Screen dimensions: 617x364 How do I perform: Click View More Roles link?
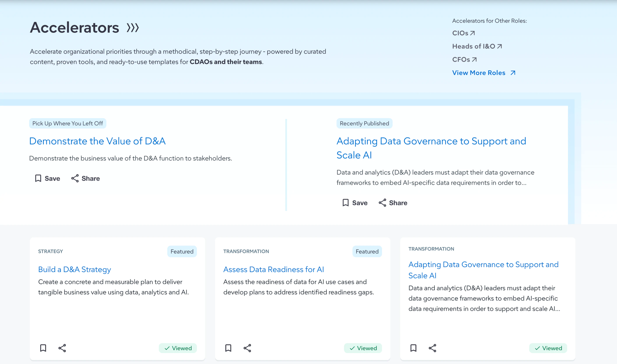[x=484, y=73]
